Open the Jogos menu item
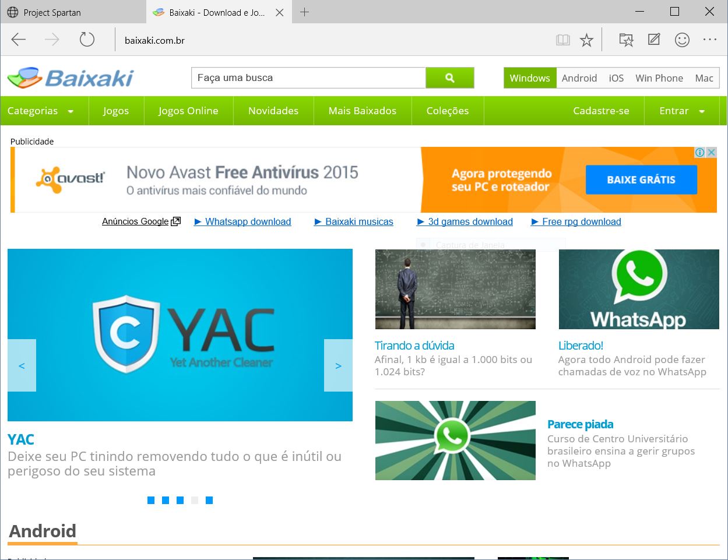 (x=116, y=111)
